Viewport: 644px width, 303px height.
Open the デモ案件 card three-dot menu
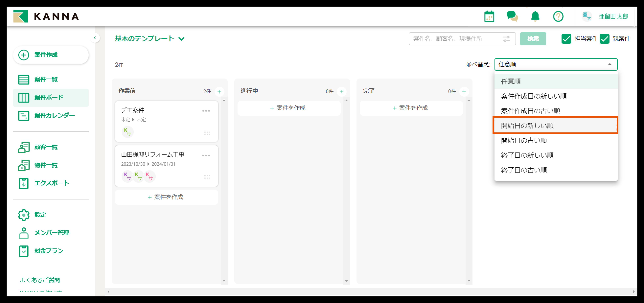tap(206, 111)
